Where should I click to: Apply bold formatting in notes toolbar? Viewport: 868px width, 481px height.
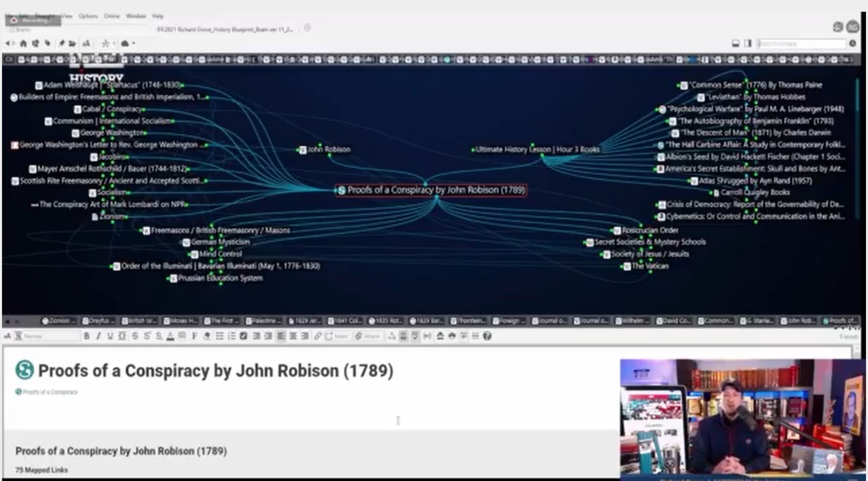tap(86, 336)
